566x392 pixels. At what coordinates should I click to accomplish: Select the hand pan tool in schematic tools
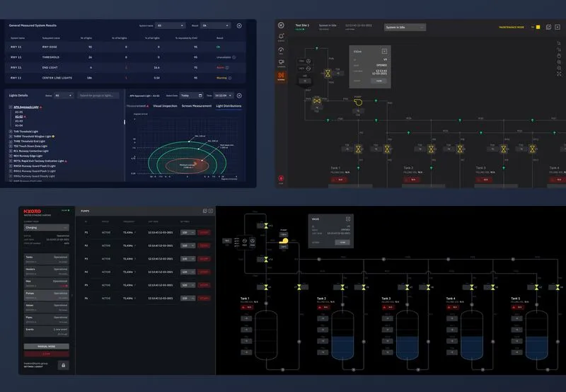(x=559, y=56)
